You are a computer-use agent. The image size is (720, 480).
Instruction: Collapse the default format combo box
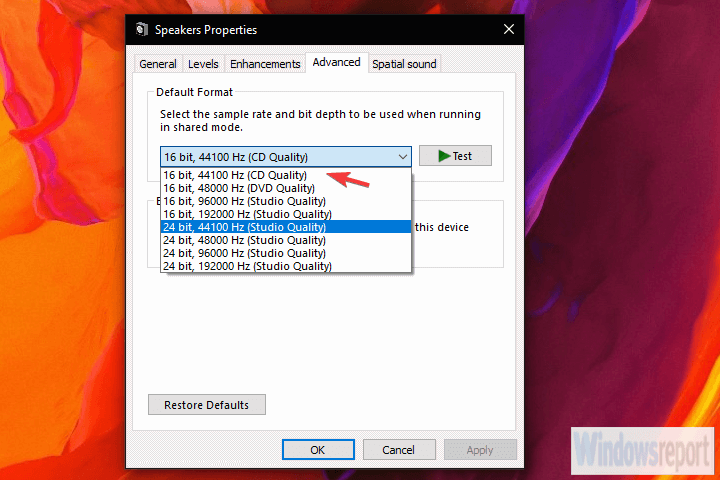(x=286, y=157)
